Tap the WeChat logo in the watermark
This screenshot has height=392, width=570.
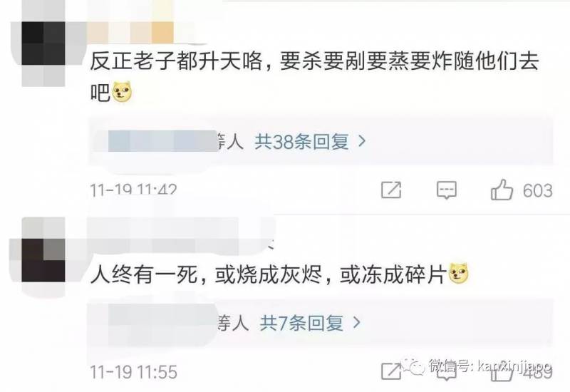413,366
